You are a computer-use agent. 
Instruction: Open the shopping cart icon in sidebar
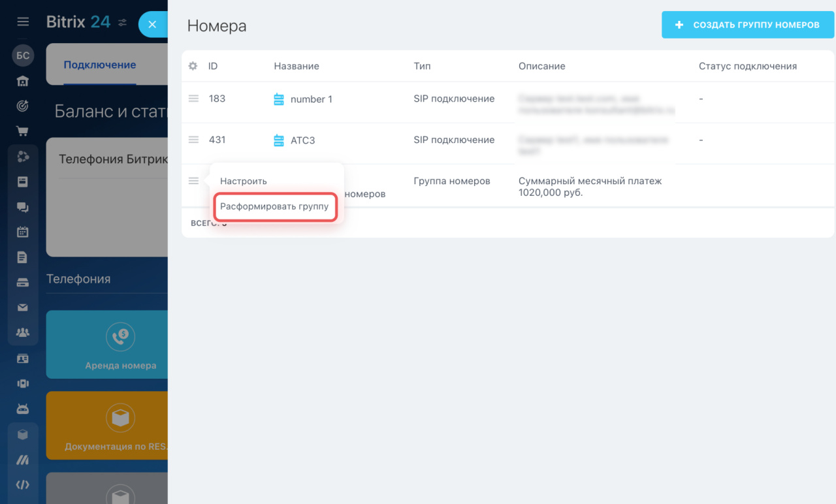pyautogui.click(x=23, y=131)
